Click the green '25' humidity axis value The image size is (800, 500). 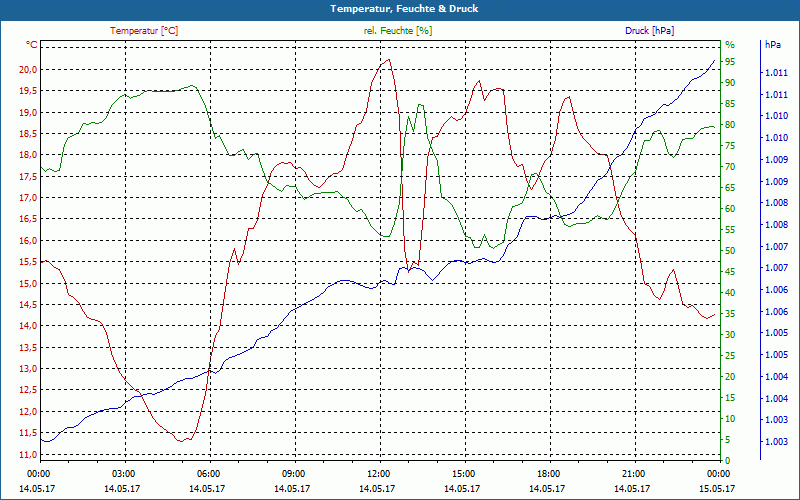730,356
